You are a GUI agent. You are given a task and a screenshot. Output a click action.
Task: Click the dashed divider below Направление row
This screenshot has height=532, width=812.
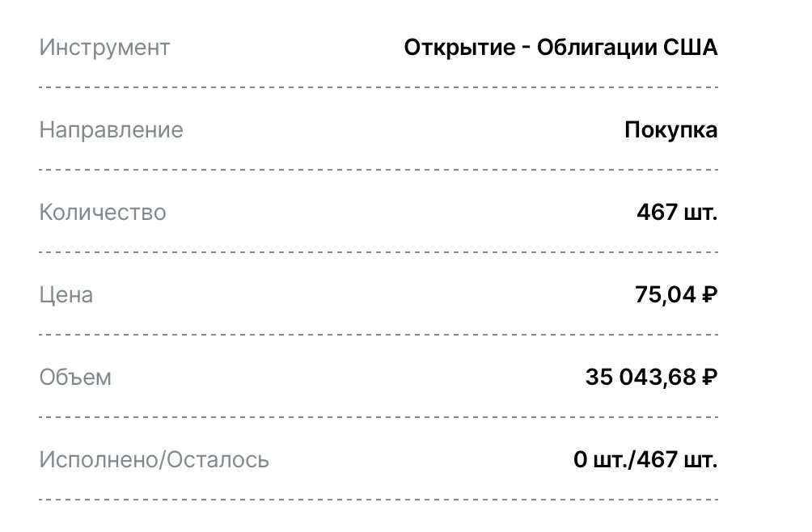tap(379, 170)
